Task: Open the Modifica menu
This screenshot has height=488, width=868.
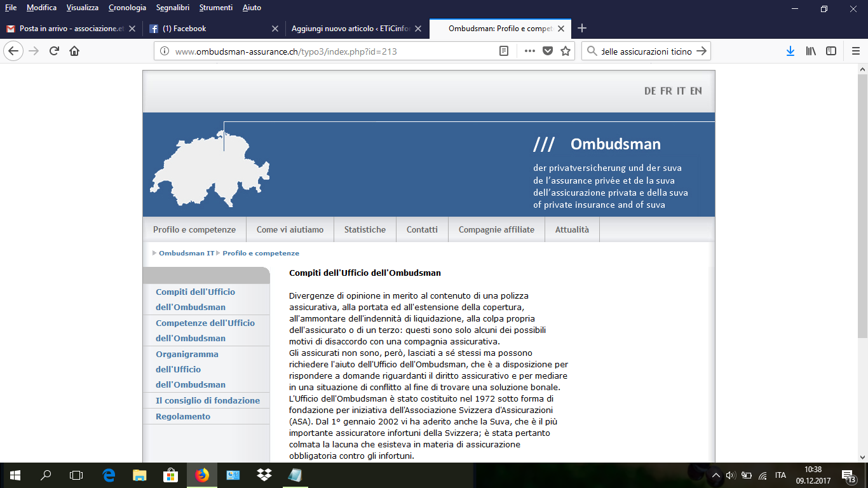Action: (x=41, y=8)
